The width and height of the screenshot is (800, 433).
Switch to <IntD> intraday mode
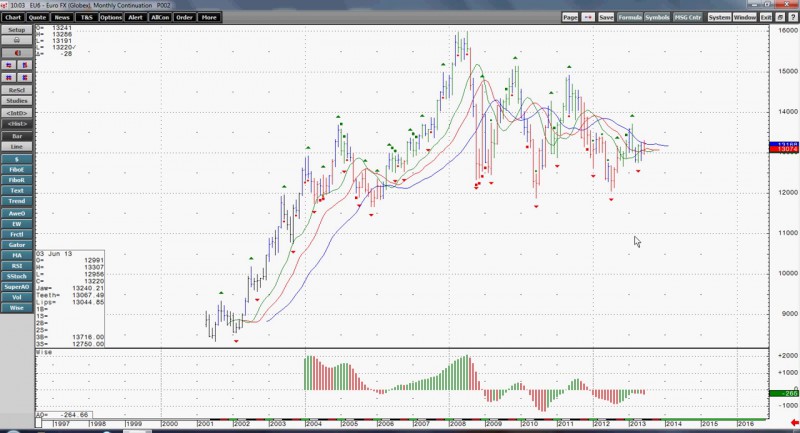(x=17, y=113)
